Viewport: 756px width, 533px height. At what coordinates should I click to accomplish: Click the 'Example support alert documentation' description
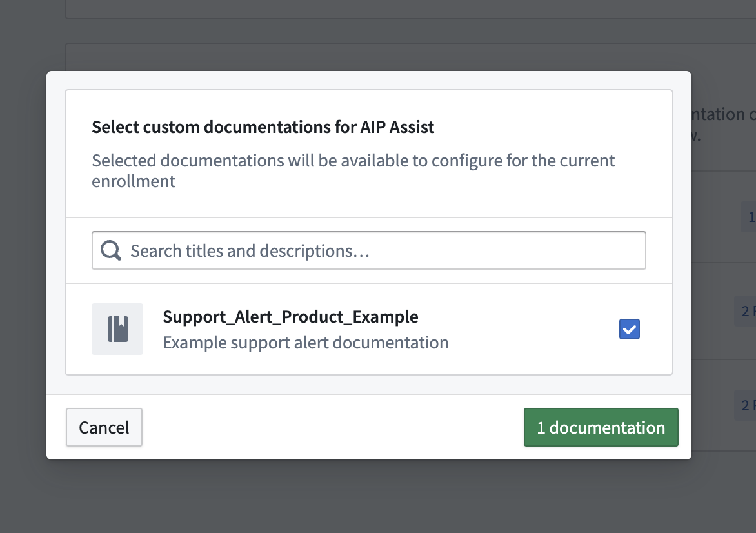(x=306, y=343)
